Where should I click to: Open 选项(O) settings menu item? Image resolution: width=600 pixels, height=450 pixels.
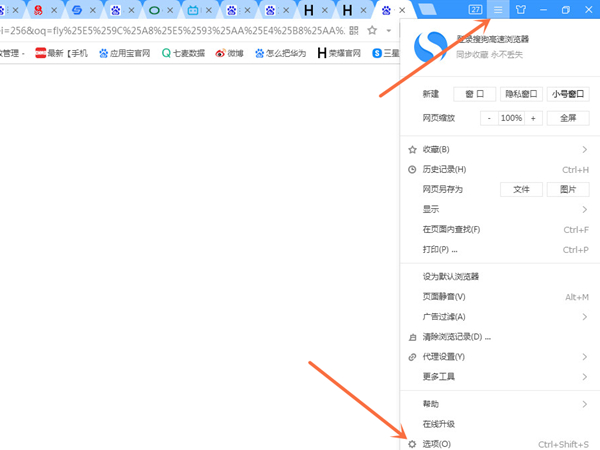point(438,443)
